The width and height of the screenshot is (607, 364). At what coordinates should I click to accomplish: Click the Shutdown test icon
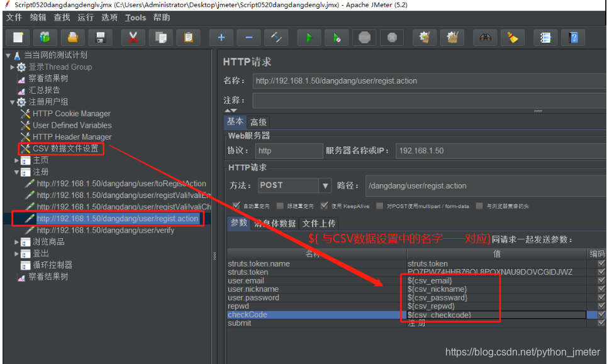[x=392, y=38]
